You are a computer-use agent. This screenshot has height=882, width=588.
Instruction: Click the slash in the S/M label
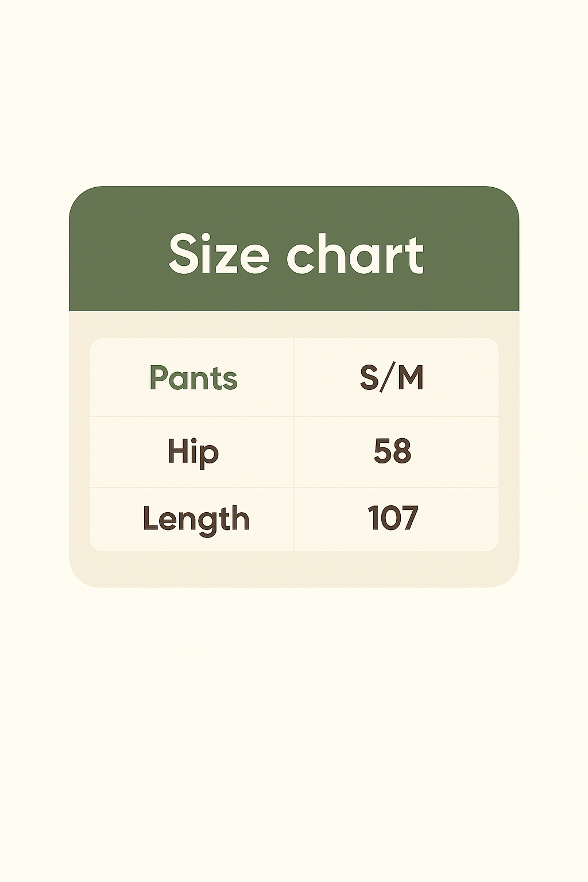point(388,378)
